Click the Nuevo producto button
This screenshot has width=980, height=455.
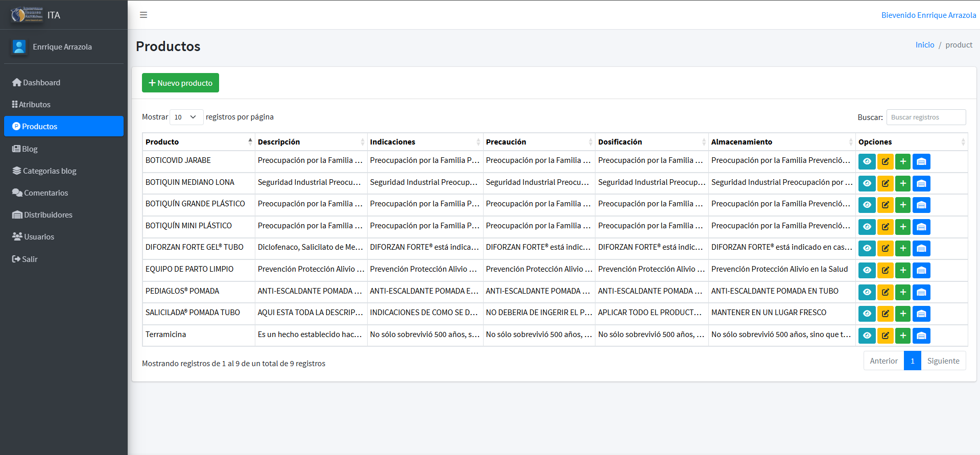click(180, 83)
